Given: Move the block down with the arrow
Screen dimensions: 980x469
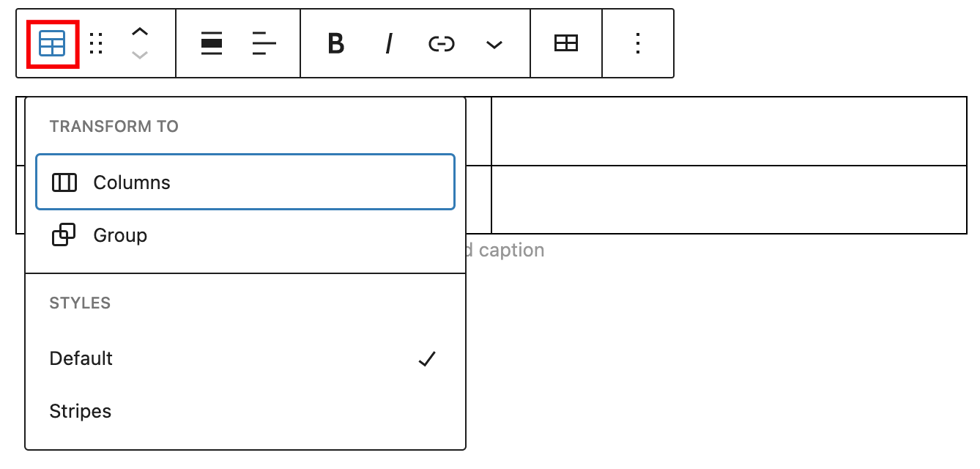Looking at the screenshot, I should point(139,54).
